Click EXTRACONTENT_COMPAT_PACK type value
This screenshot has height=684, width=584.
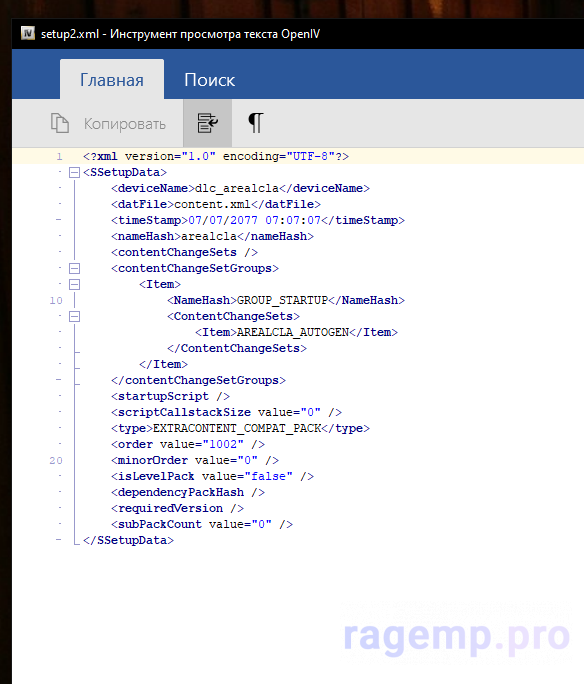point(237,428)
